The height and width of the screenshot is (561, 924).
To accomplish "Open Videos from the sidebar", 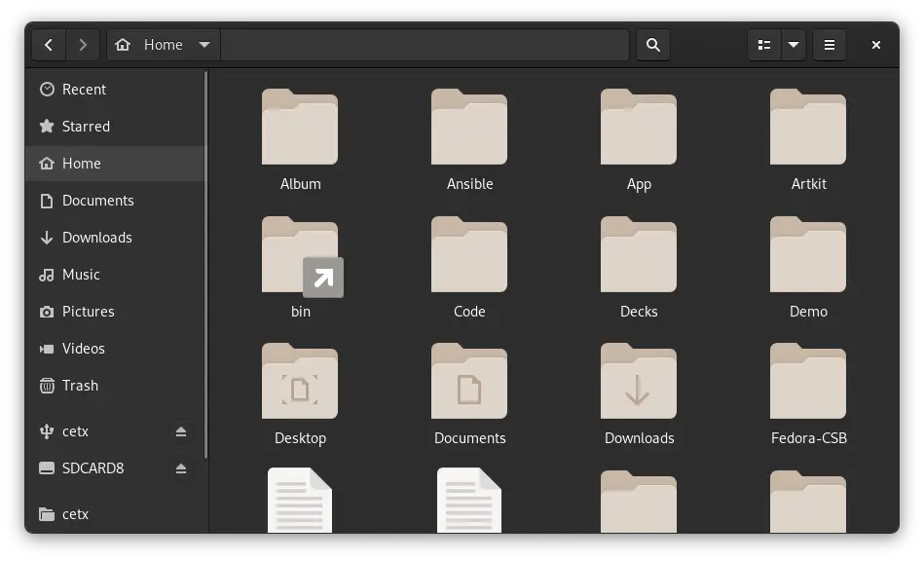I will [x=85, y=348].
